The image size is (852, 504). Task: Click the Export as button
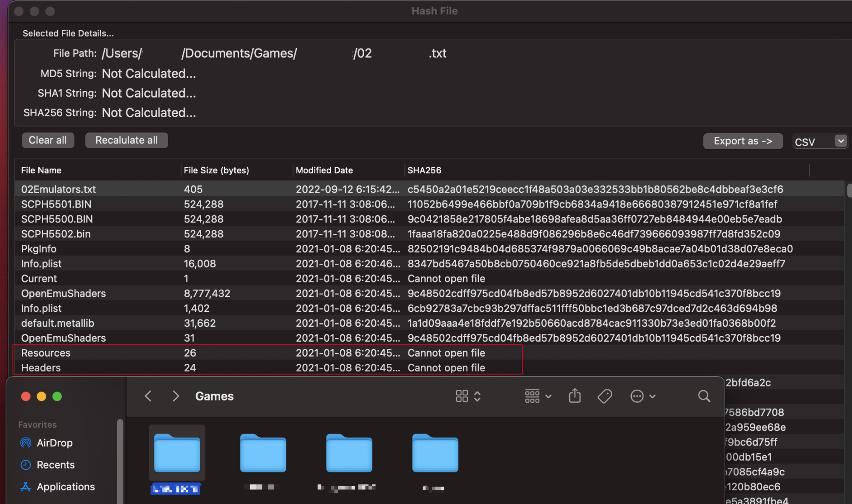743,141
